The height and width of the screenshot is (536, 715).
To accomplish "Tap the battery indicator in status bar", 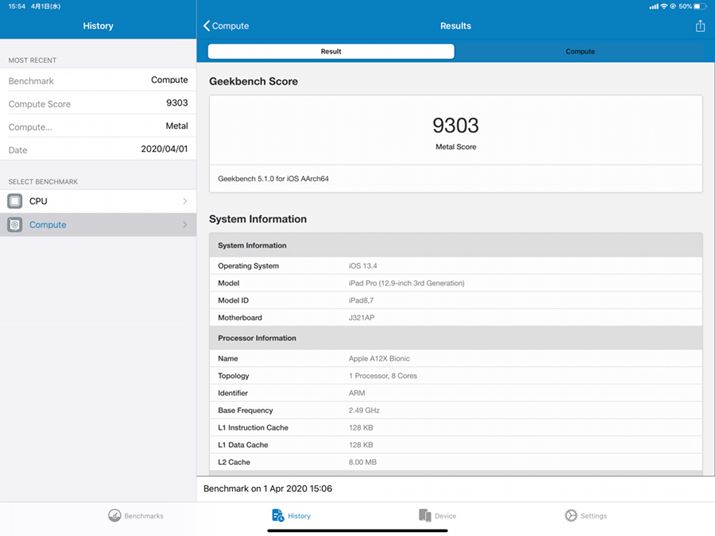I will (701, 6).
